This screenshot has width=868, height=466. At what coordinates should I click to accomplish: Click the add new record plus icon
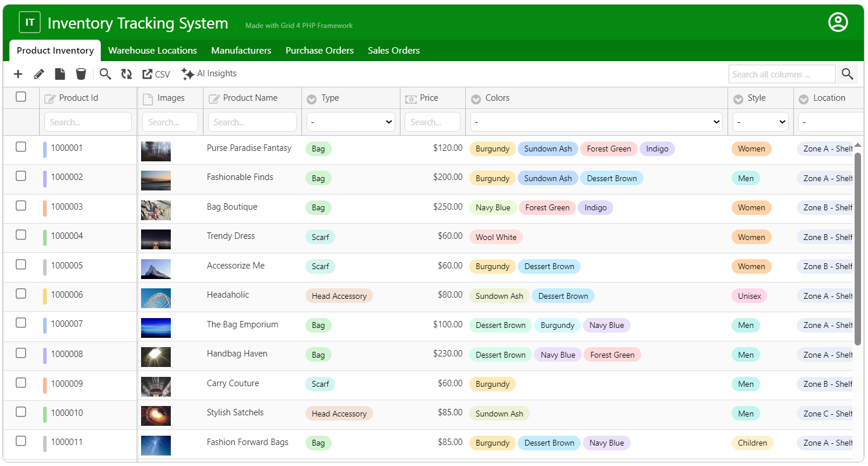click(18, 74)
